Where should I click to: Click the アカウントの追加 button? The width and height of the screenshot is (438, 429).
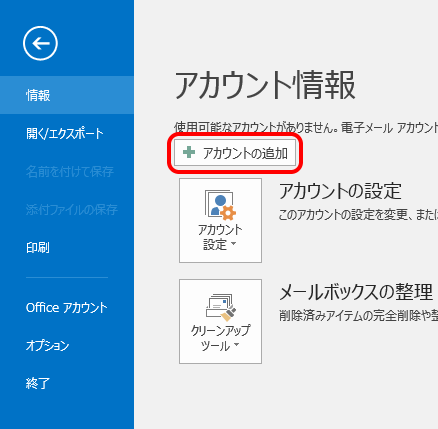(x=235, y=153)
